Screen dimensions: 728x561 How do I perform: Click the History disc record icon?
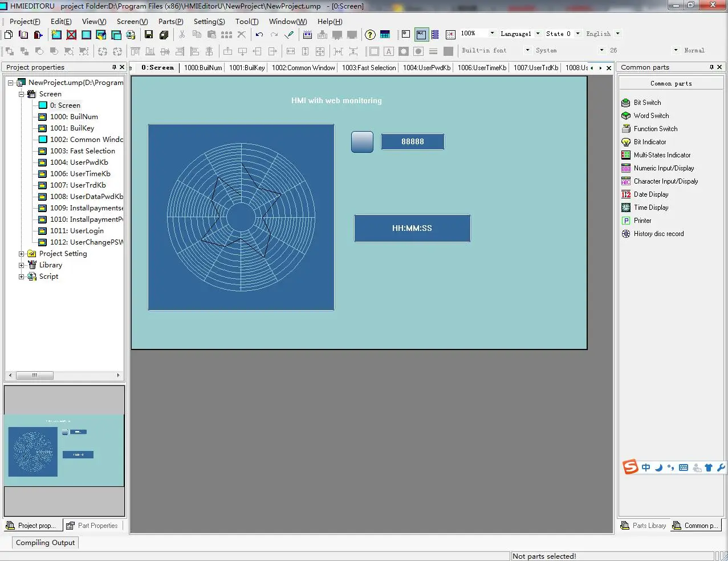tap(626, 234)
